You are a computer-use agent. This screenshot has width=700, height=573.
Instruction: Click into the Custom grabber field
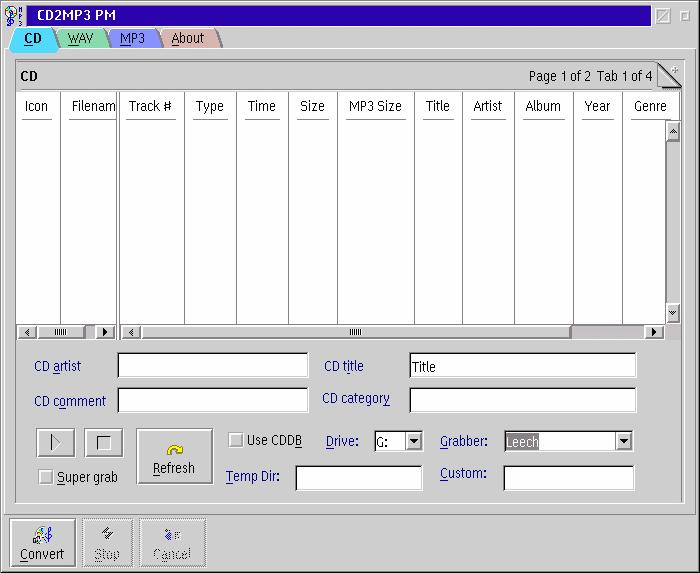[x=569, y=478]
